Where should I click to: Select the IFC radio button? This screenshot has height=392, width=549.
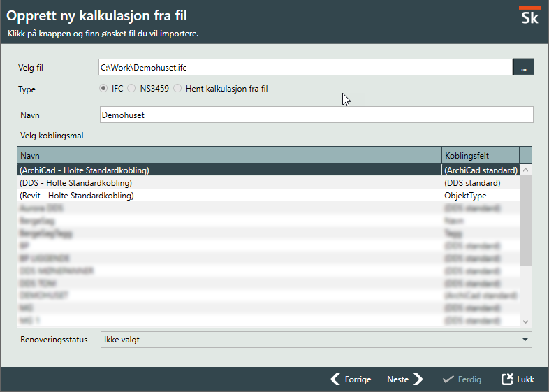click(103, 89)
